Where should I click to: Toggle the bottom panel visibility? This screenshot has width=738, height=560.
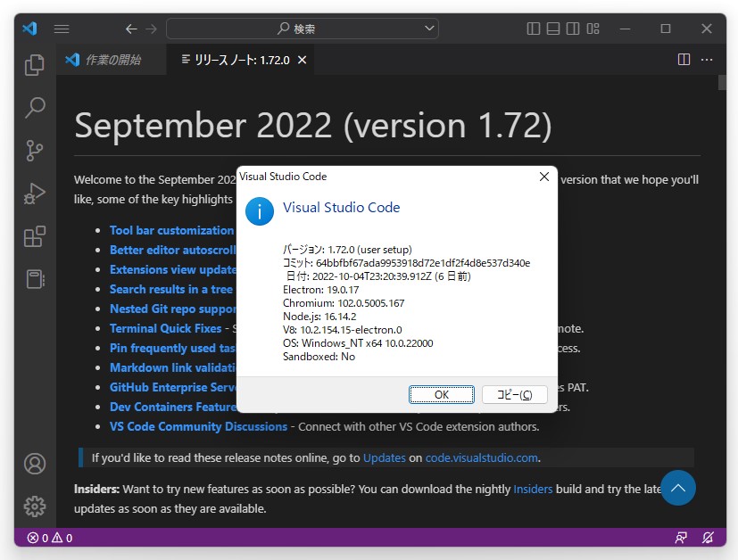tap(551, 29)
